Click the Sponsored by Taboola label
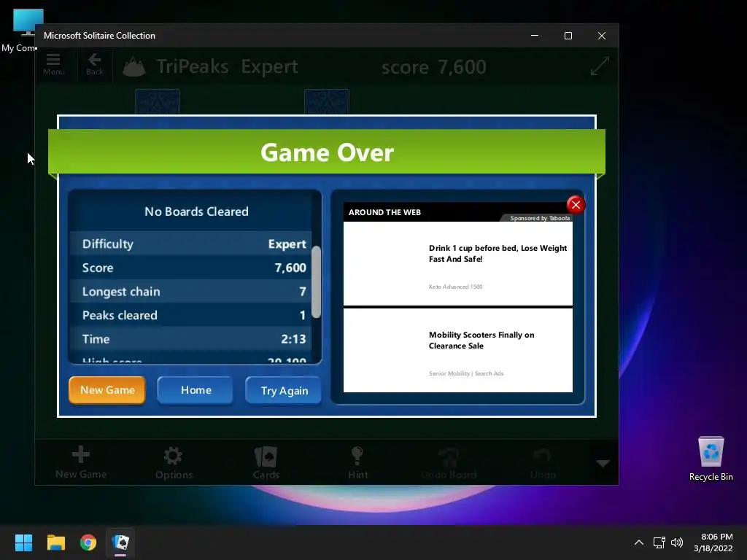The image size is (747, 560). click(x=540, y=218)
